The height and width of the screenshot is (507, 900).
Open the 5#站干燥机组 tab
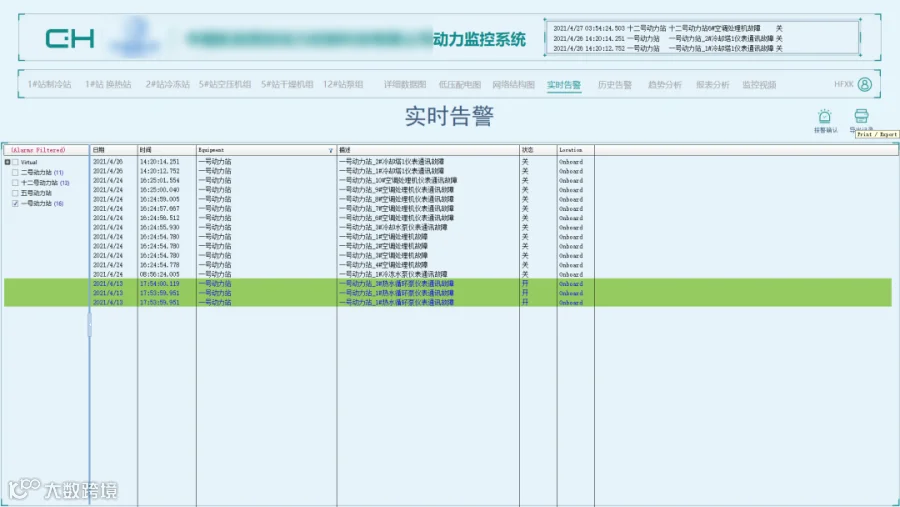(x=287, y=84)
